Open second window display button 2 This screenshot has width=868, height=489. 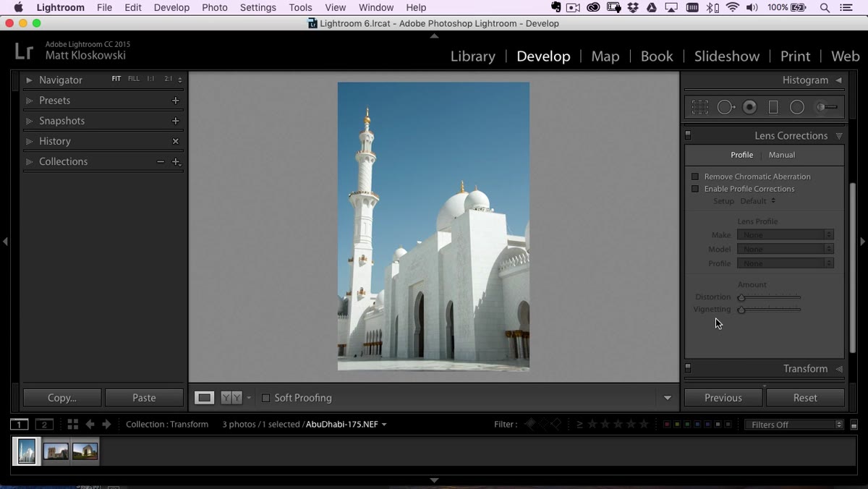(x=45, y=425)
